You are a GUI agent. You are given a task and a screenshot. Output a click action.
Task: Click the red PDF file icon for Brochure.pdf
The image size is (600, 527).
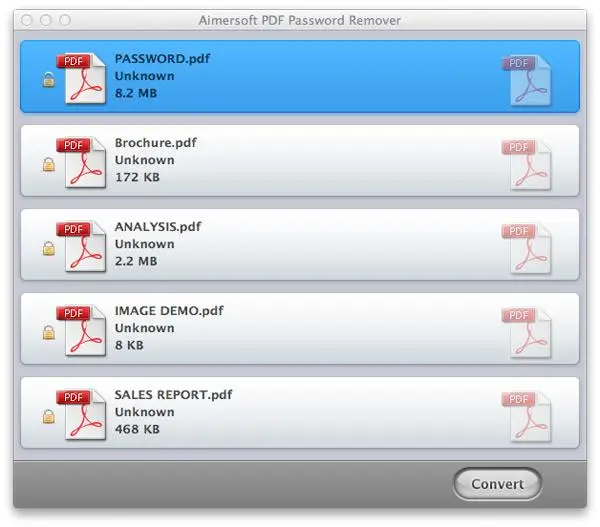pyautogui.click(x=82, y=162)
